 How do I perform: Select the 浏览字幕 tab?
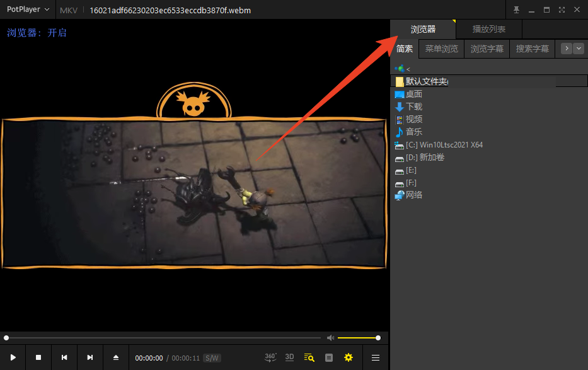point(487,49)
